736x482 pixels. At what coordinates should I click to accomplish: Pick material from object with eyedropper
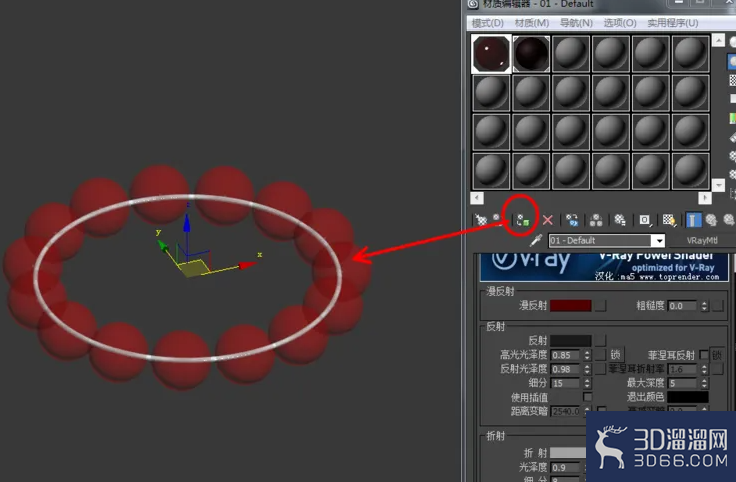(536, 240)
